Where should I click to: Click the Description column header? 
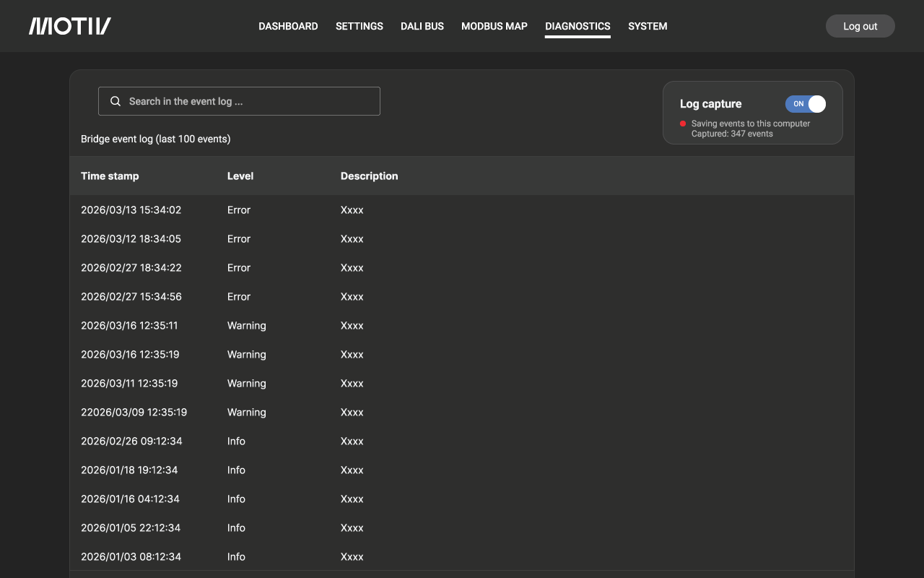point(369,176)
